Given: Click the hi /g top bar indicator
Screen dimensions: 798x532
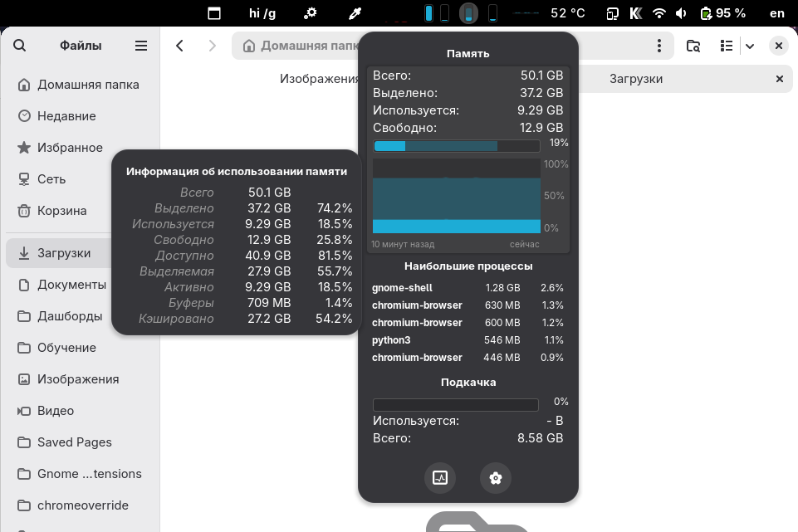Looking at the screenshot, I should [262, 13].
